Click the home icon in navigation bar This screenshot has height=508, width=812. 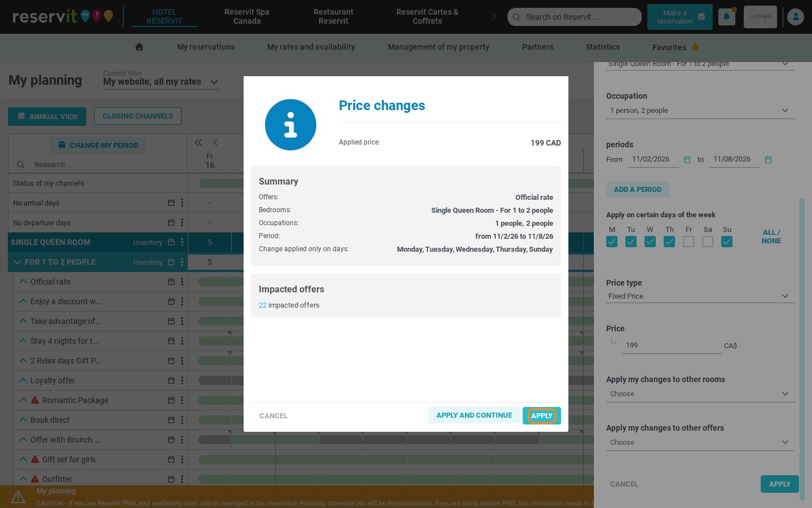tap(139, 47)
